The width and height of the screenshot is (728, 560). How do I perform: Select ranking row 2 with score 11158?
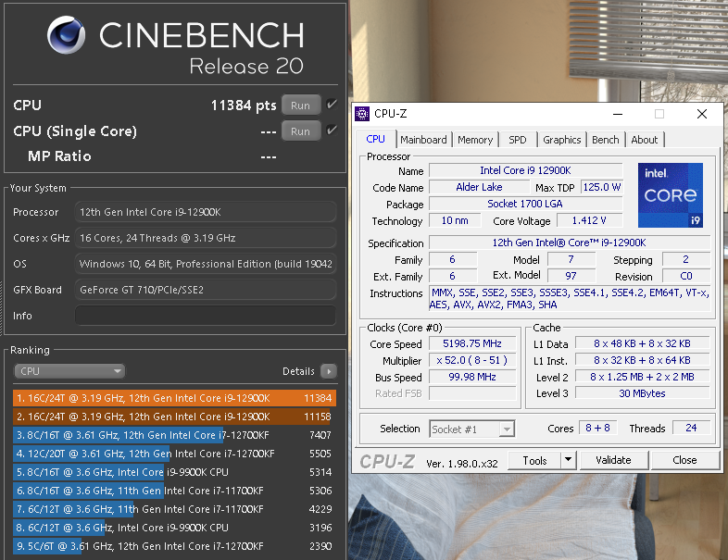coord(174,417)
